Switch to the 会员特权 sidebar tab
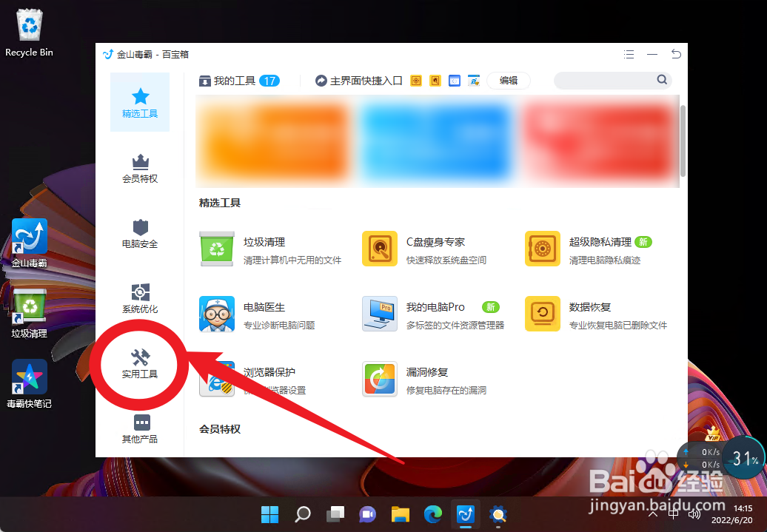Image resolution: width=767 pixels, height=532 pixels. click(x=140, y=169)
